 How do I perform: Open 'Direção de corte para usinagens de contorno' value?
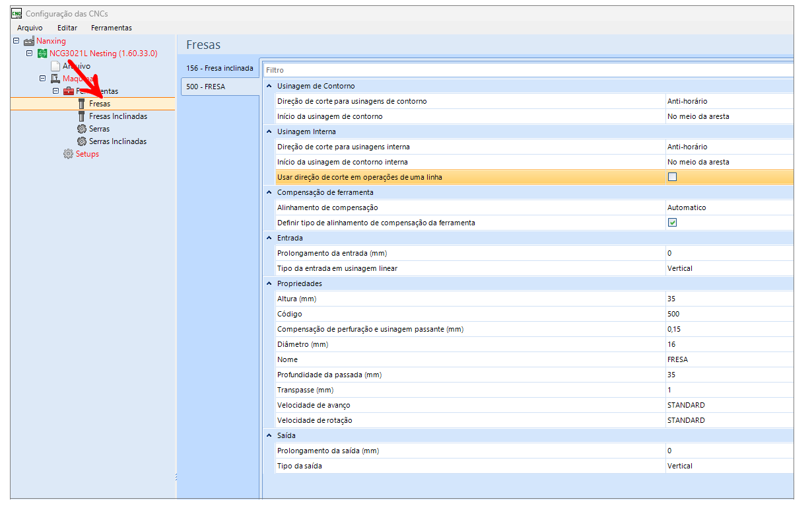tap(729, 101)
